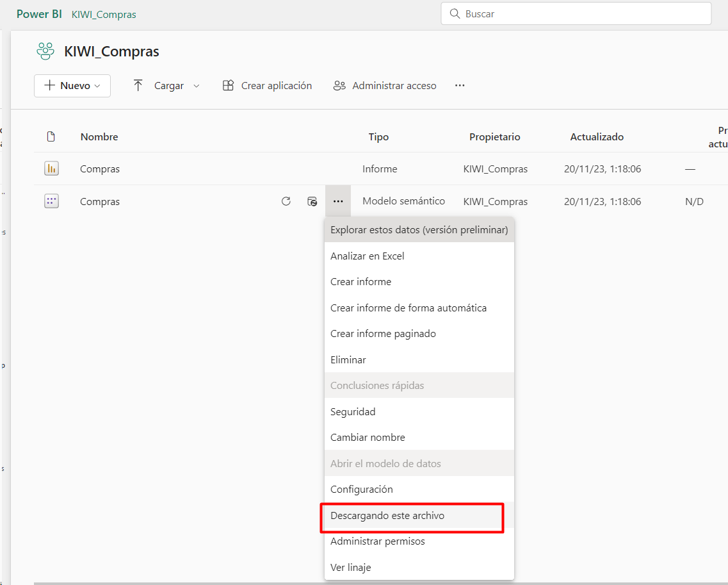Sort by the Propietario column header
This screenshot has height=585, width=728.
pos(494,136)
